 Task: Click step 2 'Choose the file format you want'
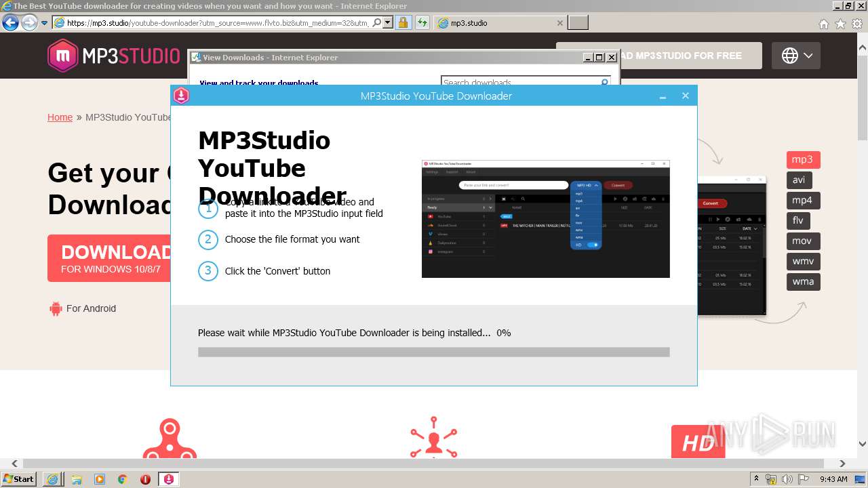[292, 239]
